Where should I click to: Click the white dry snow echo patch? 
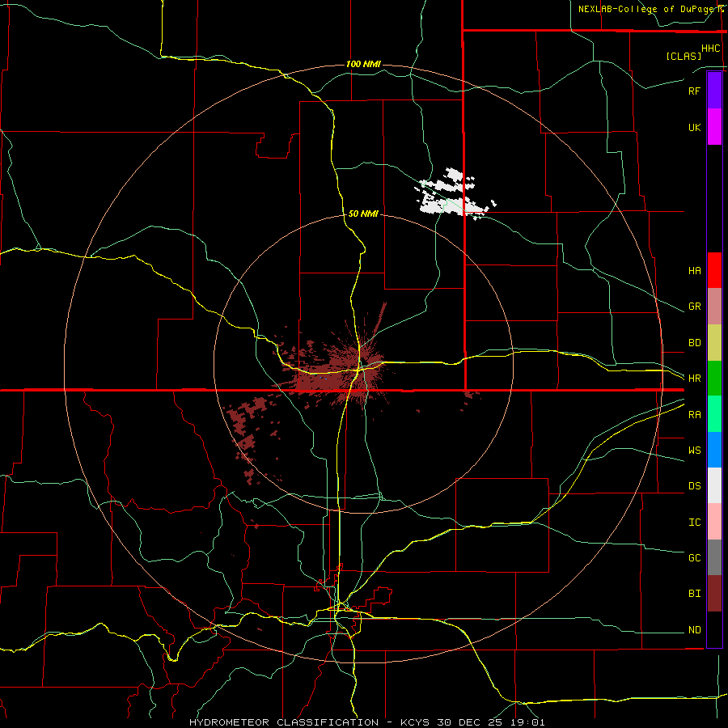pos(453,194)
